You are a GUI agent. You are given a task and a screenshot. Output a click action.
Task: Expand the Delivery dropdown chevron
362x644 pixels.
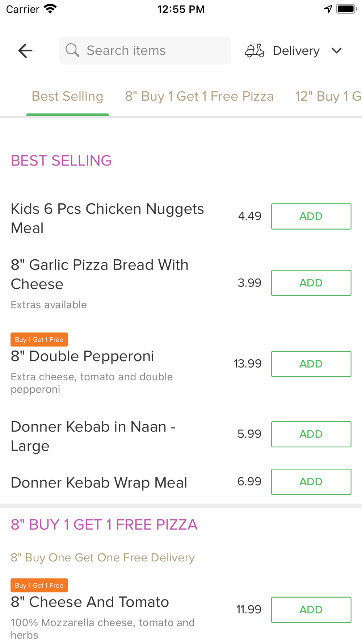(x=337, y=51)
